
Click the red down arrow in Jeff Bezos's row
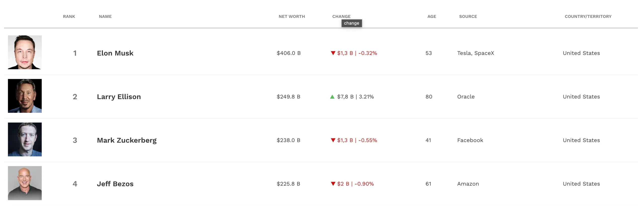point(333,184)
